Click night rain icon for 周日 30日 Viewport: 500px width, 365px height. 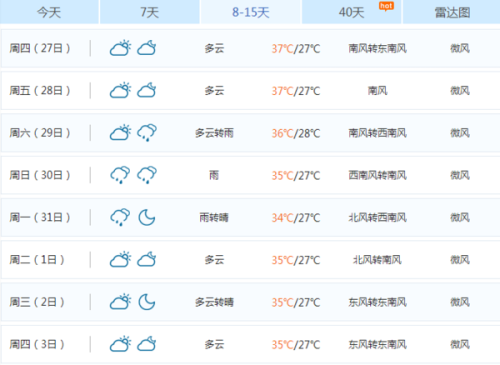tap(147, 175)
